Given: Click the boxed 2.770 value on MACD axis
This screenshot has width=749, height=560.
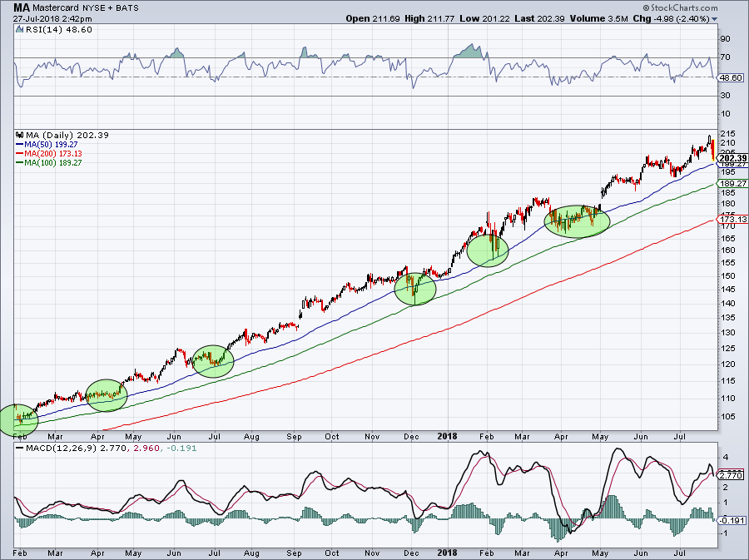Looking at the screenshot, I should pos(731,476).
